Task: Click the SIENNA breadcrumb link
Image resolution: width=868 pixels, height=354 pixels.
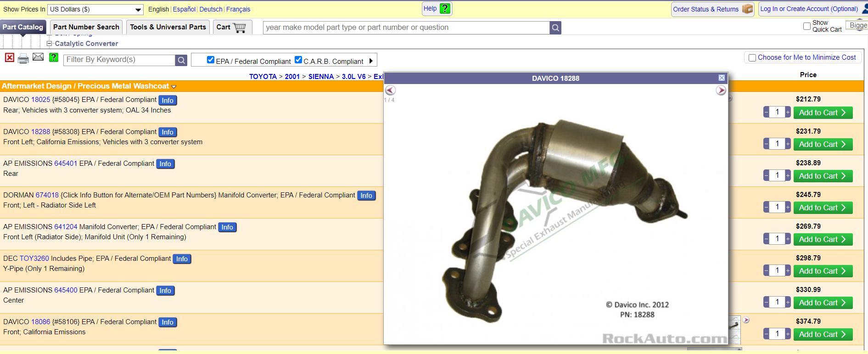Action: coord(321,77)
